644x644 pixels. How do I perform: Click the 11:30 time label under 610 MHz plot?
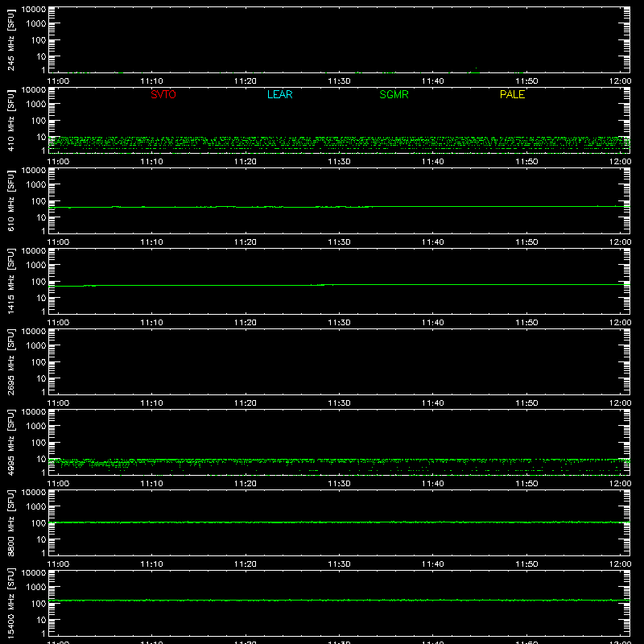[x=339, y=242]
